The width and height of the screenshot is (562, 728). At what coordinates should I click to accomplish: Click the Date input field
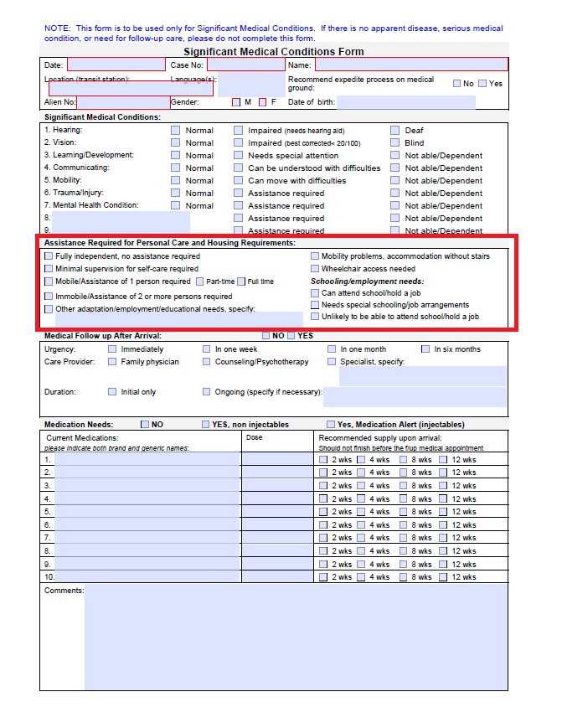pos(116,65)
